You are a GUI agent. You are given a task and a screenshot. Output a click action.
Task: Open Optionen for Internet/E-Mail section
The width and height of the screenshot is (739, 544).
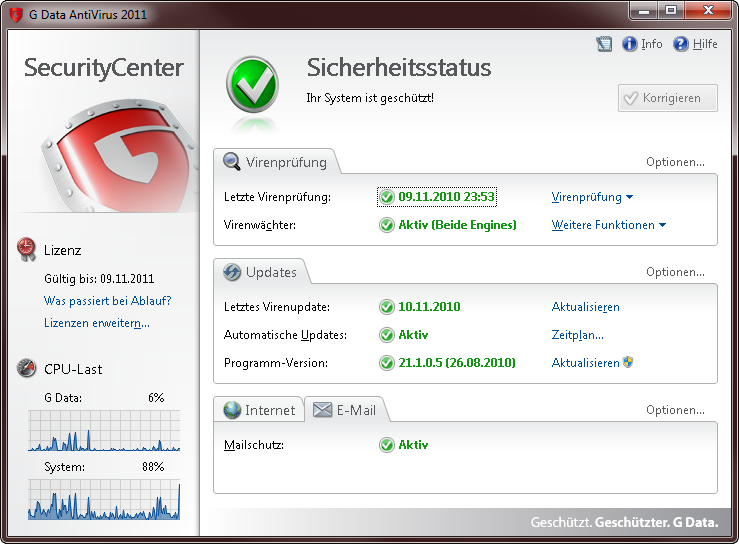[x=675, y=410]
